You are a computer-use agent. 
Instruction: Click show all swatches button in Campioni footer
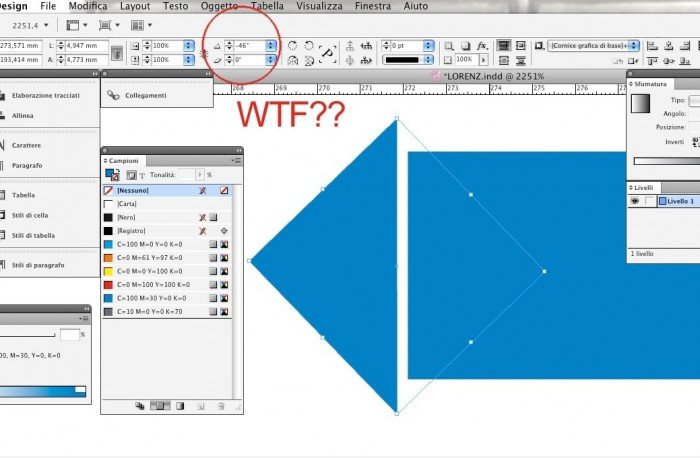pos(140,406)
